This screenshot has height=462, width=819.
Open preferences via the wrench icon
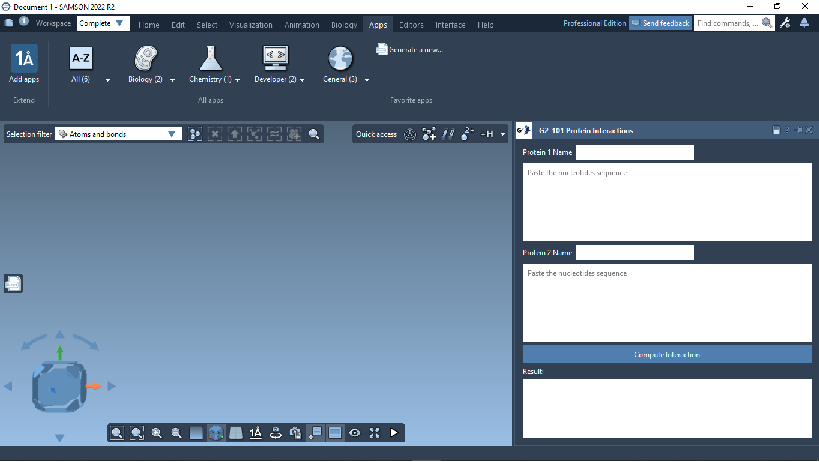[x=785, y=23]
